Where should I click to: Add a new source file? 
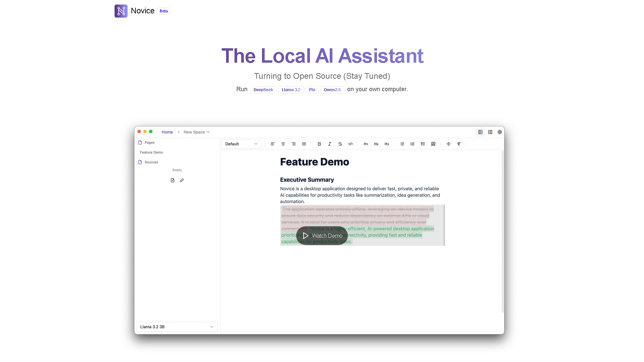[172, 180]
